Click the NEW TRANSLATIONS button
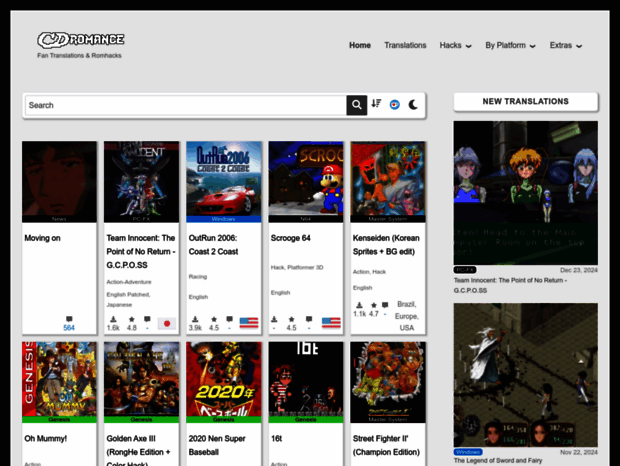The height and width of the screenshot is (466, 620). pos(525,102)
